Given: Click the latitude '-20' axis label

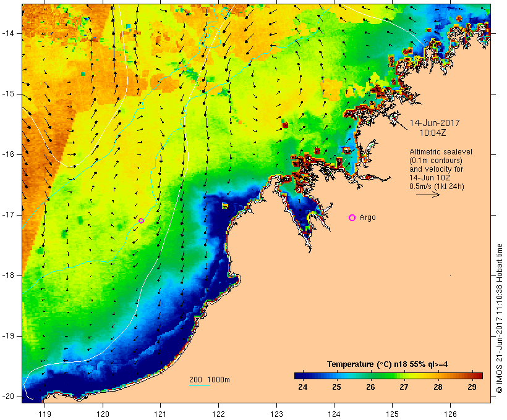Looking at the screenshot, I should 8,397.
